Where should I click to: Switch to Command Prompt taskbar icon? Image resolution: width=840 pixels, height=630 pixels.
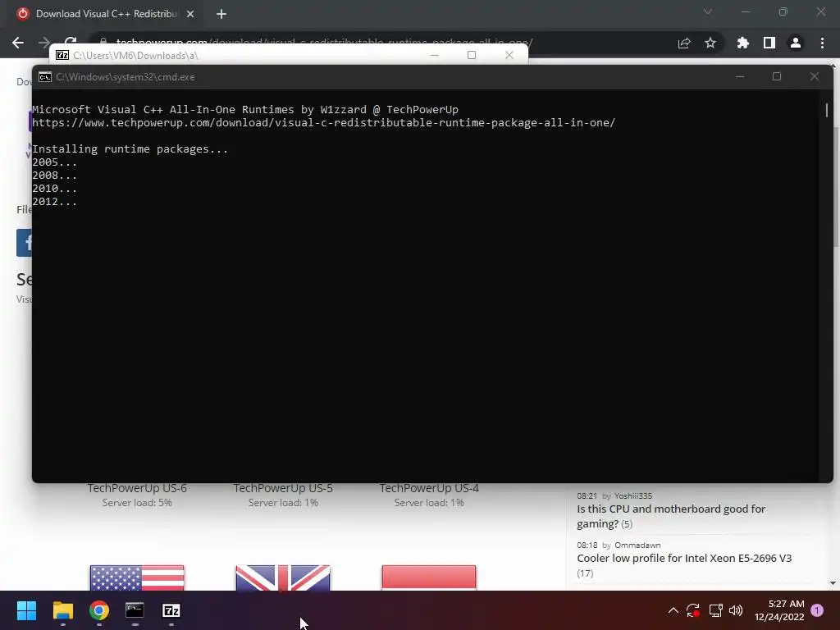(x=135, y=610)
